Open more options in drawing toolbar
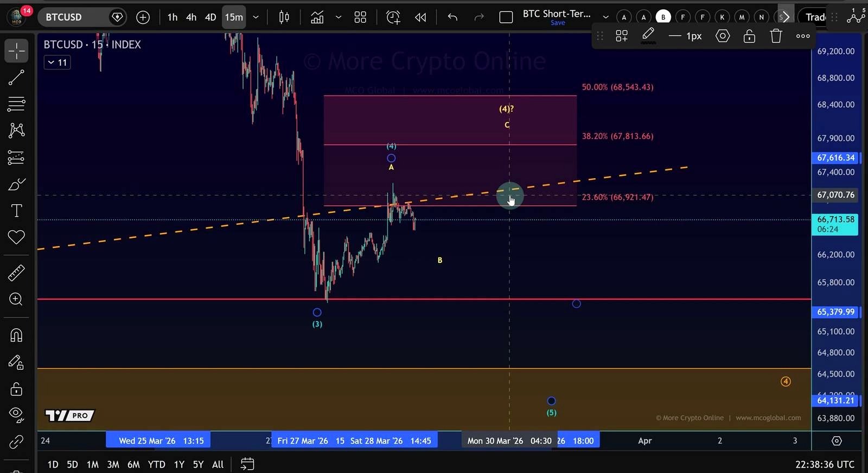868x473 pixels. pyautogui.click(x=803, y=36)
